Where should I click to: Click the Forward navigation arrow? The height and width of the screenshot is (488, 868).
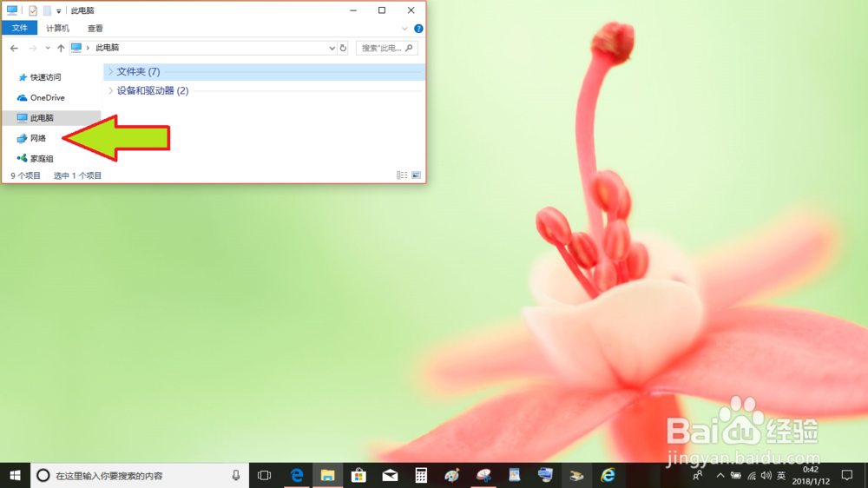(33, 48)
